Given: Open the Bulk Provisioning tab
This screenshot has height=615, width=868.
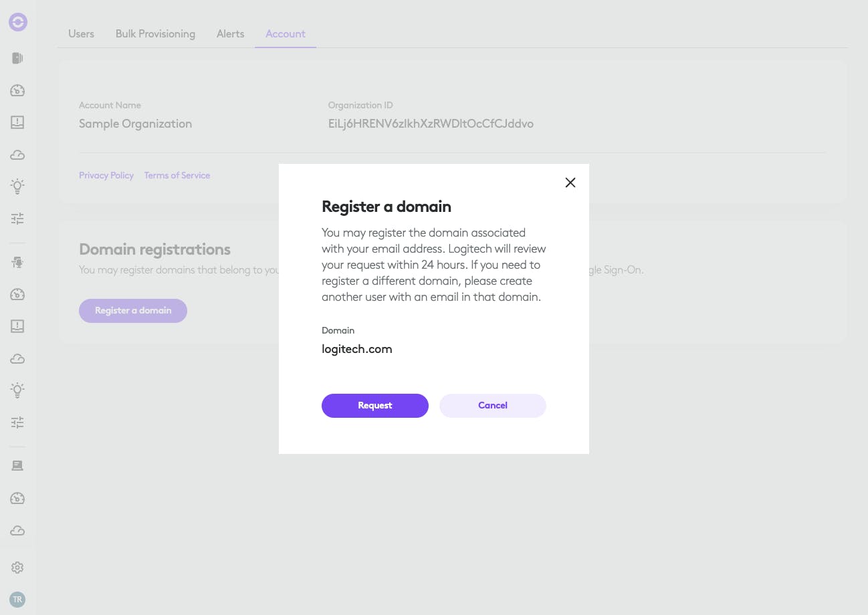Looking at the screenshot, I should 155,33.
